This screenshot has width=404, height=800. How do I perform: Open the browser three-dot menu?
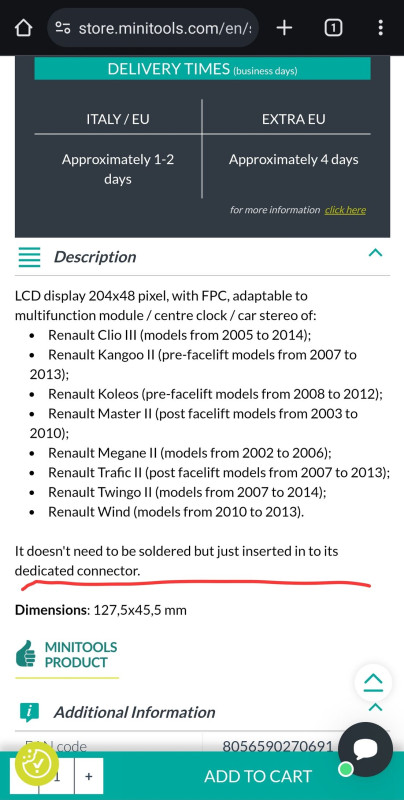point(381,28)
